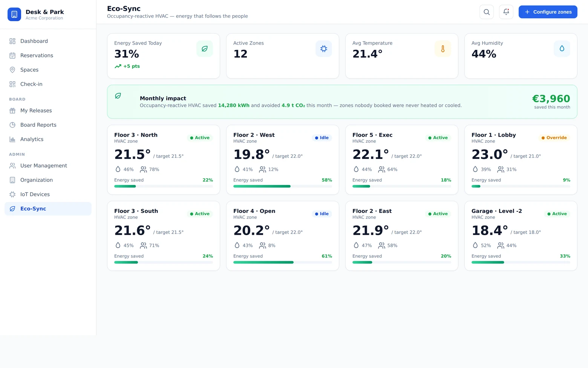Click the chip icon on Active Zones card
The width and height of the screenshot is (588, 368).
tap(324, 49)
